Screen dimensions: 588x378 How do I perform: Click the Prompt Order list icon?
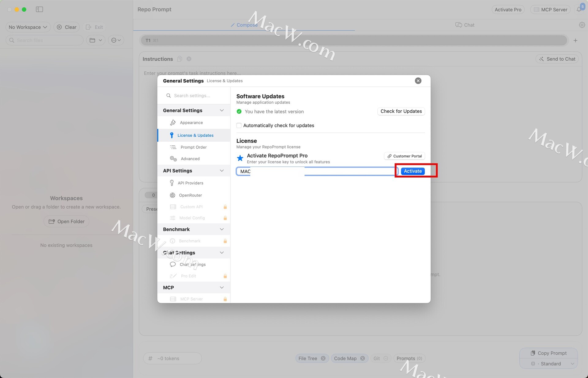point(173,147)
